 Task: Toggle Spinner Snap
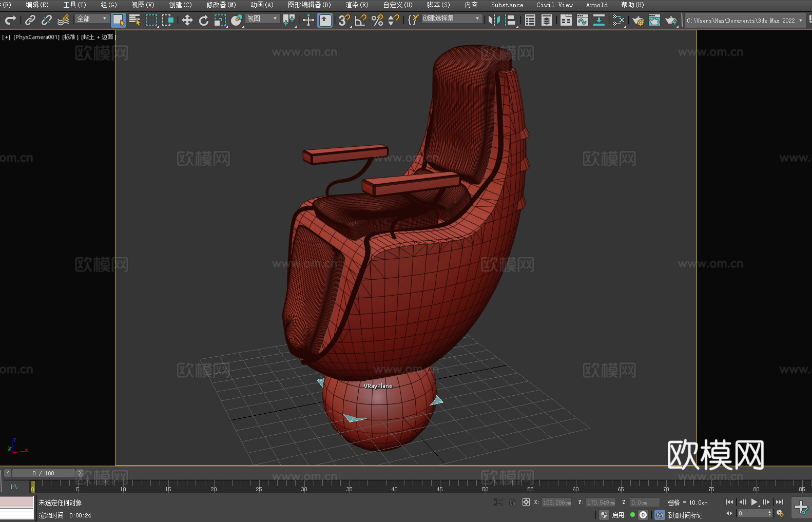click(x=394, y=20)
